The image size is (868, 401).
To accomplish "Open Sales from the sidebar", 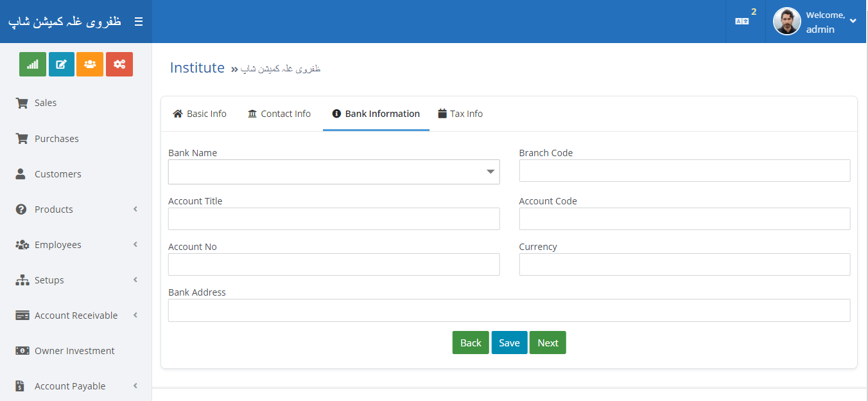I will coord(46,103).
